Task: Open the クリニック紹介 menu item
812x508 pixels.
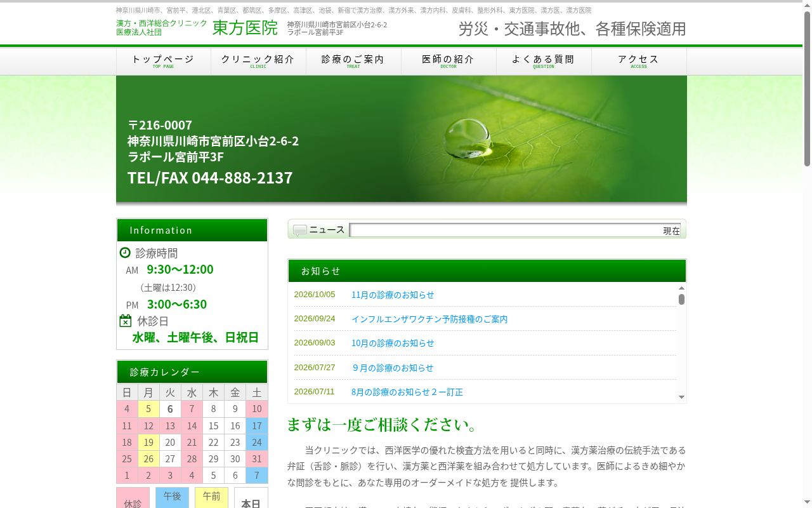Action: coord(258,62)
